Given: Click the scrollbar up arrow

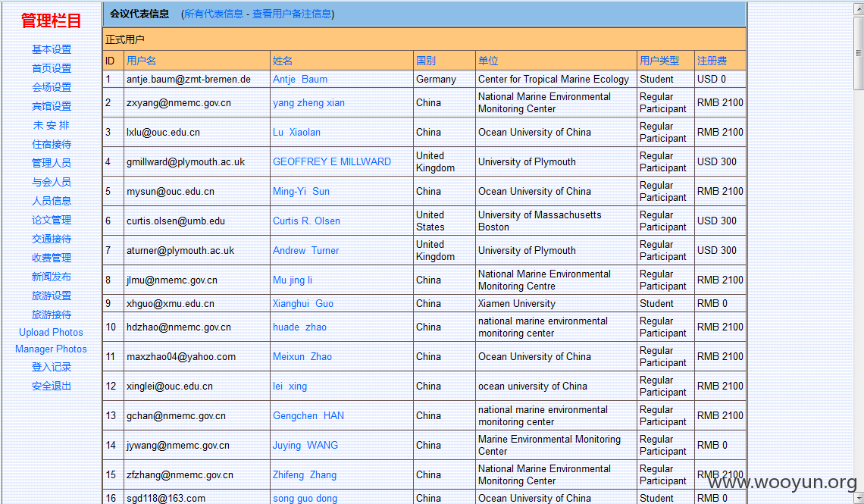Looking at the screenshot, I should click(858, 8).
